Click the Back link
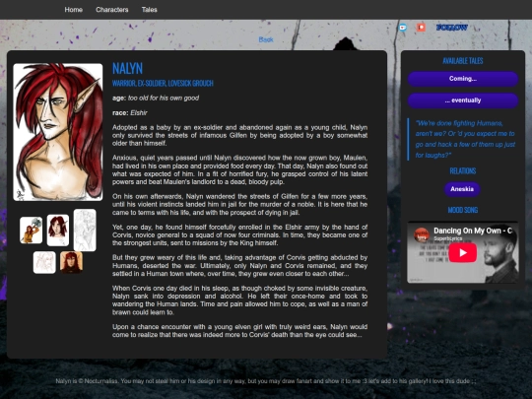532x399 pixels. pyautogui.click(x=266, y=39)
